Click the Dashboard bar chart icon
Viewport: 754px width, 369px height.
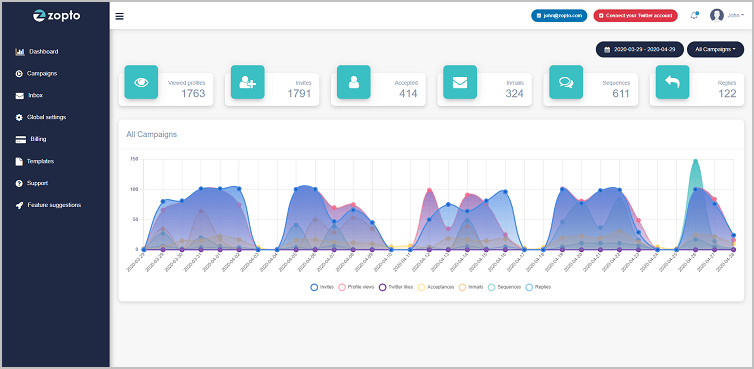tap(20, 51)
